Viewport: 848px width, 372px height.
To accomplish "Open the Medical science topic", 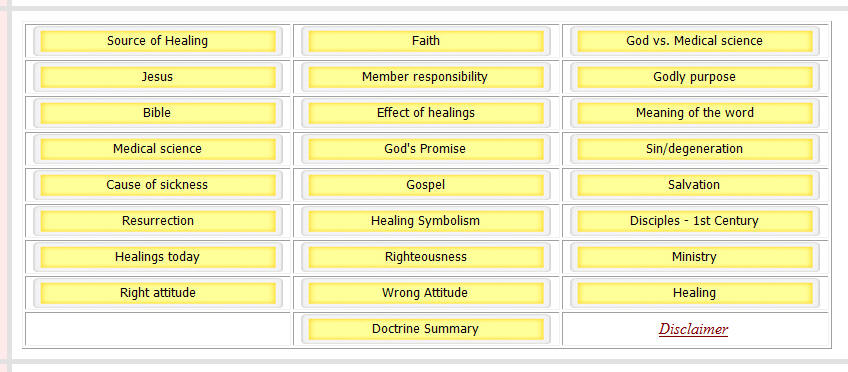I will pyautogui.click(x=157, y=149).
